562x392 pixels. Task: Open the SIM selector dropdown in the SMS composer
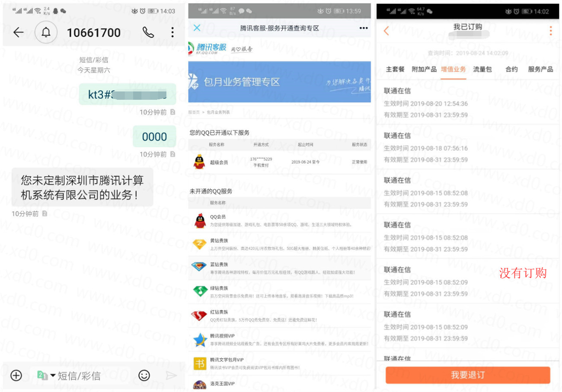tap(47, 375)
